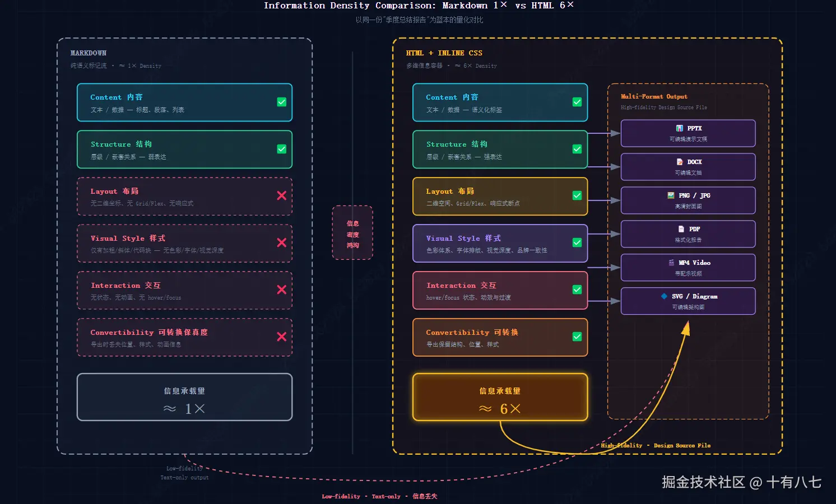Click the Convertibility 可转换保真度 title
Image resolution: width=836 pixels, height=504 pixels.
pos(149,332)
